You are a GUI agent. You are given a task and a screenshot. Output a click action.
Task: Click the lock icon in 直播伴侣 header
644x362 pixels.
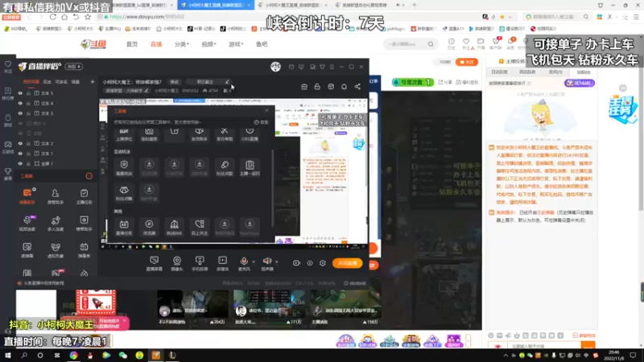click(317, 87)
